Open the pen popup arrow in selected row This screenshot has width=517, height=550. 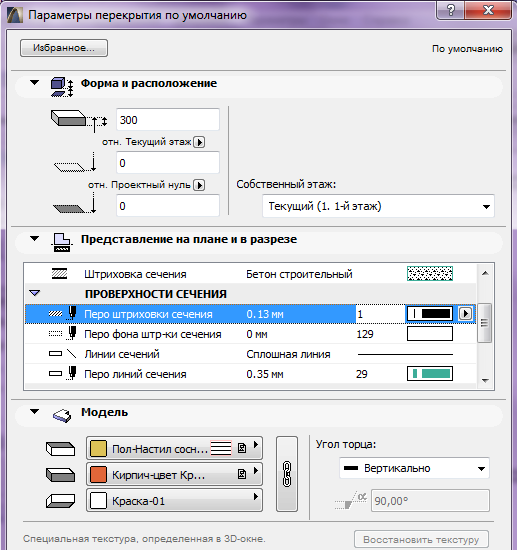coord(465,313)
